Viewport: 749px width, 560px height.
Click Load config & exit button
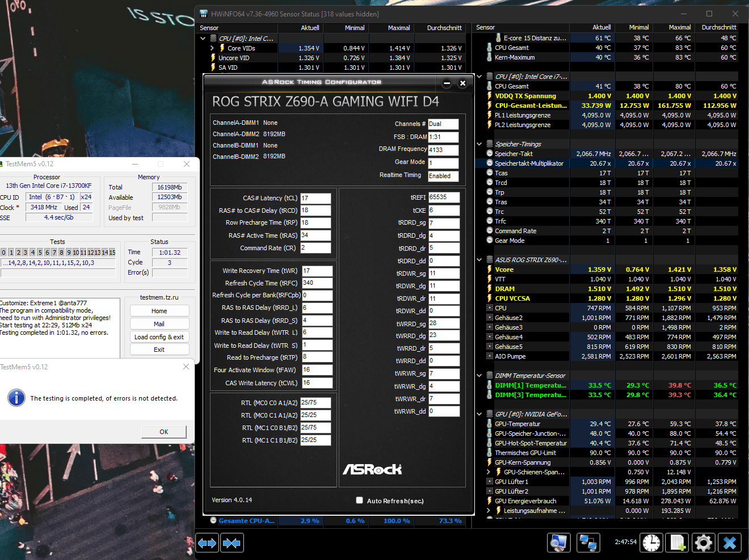click(x=159, y=337)
